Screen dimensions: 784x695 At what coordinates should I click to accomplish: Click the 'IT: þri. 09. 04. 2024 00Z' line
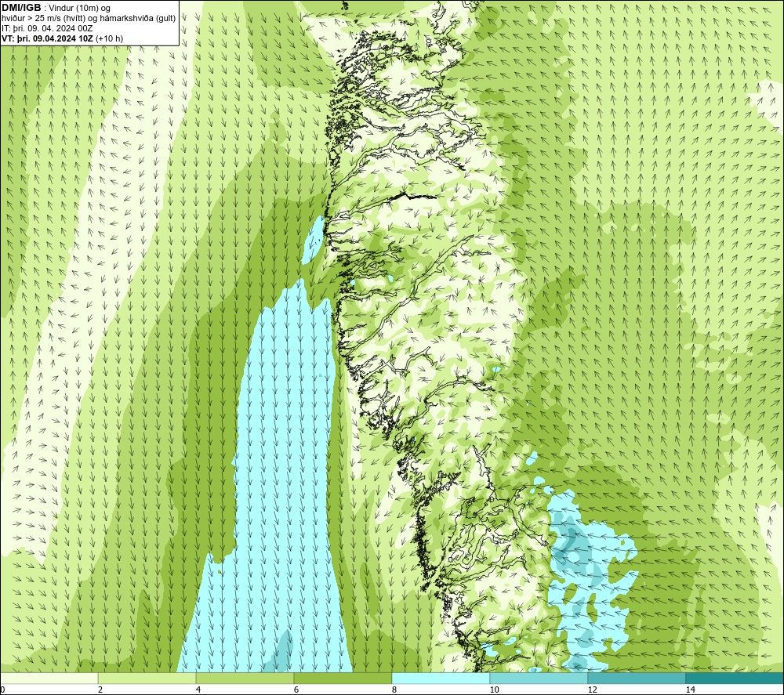pos(48,28)
